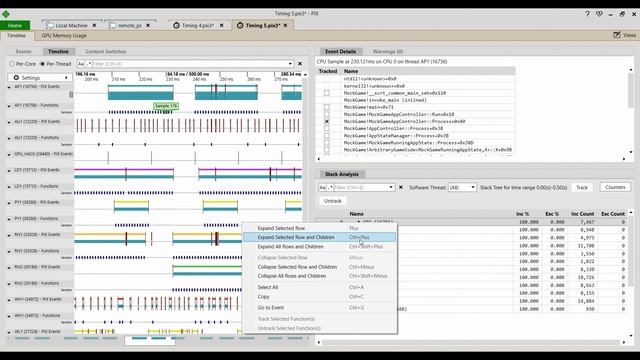Click in the timeline Filter input field
The image size is (640, 360).
(x=189, y=64)
